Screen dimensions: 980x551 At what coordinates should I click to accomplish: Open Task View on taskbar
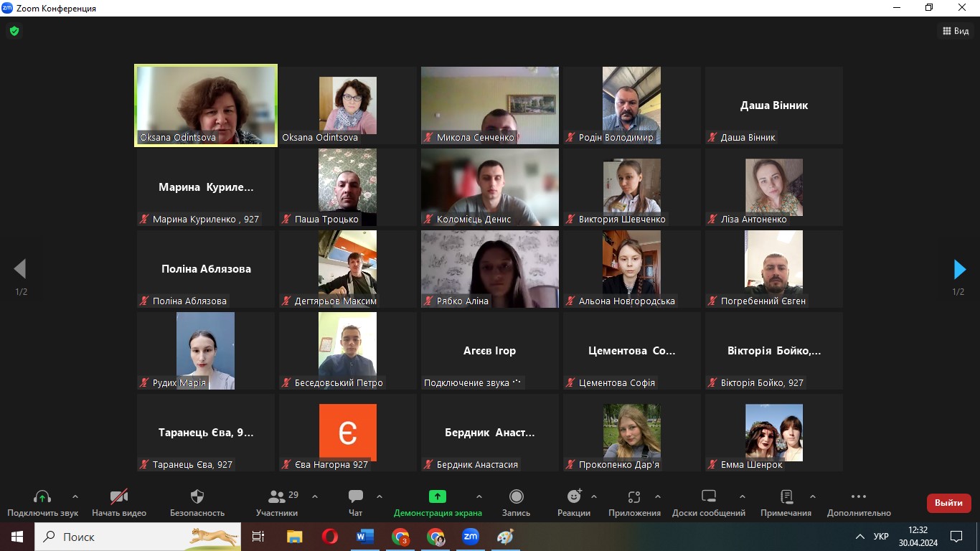click(258, 537)
